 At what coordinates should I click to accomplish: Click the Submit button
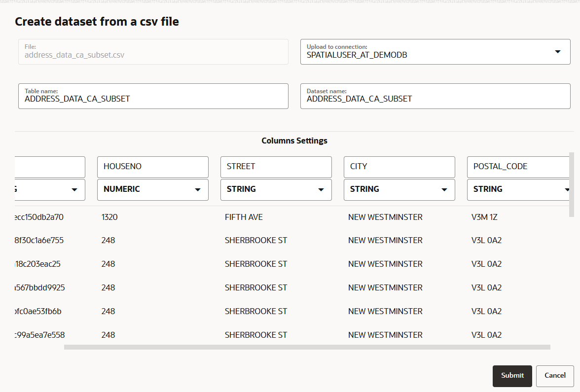[512, 376]
